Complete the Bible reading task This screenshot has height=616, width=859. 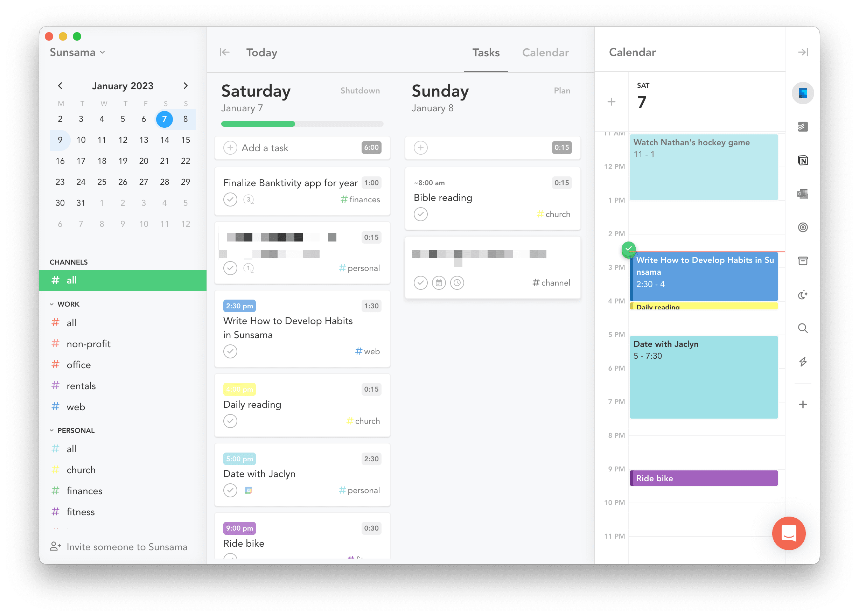point(420,214)
